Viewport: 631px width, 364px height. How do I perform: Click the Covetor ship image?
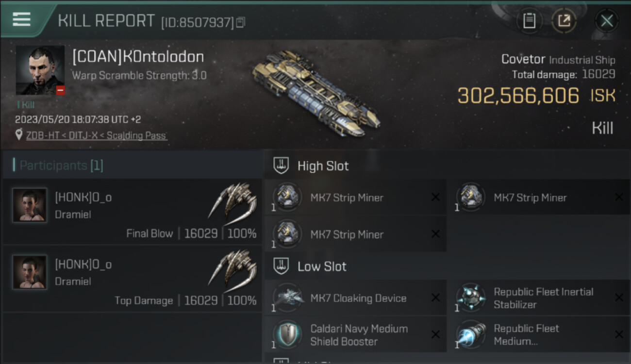point(315,93)
